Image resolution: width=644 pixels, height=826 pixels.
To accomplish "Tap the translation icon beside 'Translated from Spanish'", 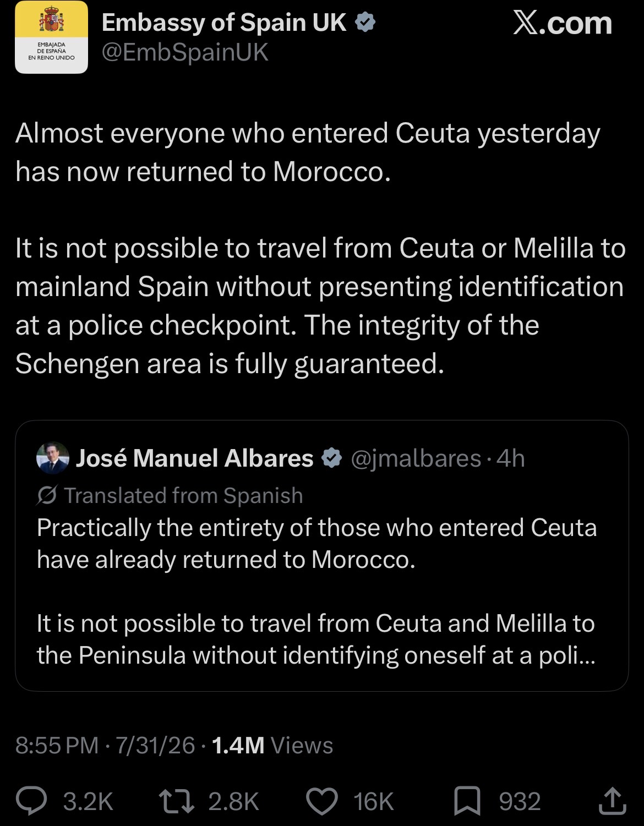I will 47,495.
